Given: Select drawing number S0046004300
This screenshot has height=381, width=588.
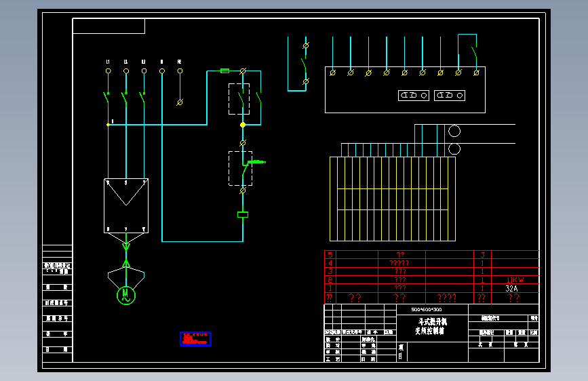Looking at the screenshot, I should [427, 309].
